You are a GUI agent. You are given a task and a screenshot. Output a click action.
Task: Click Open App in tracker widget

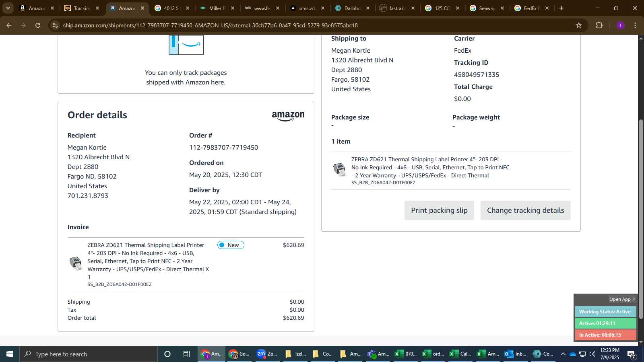(622, 299)
